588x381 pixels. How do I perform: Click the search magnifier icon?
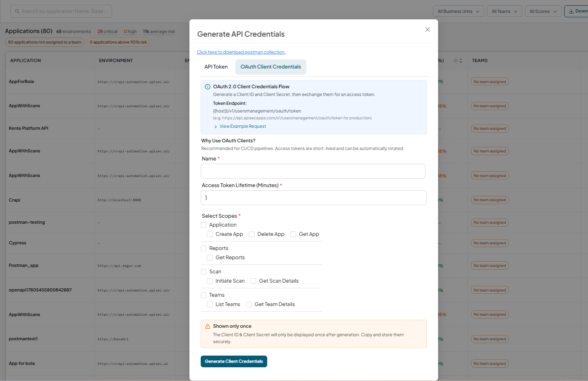click(x=17, y=11)
